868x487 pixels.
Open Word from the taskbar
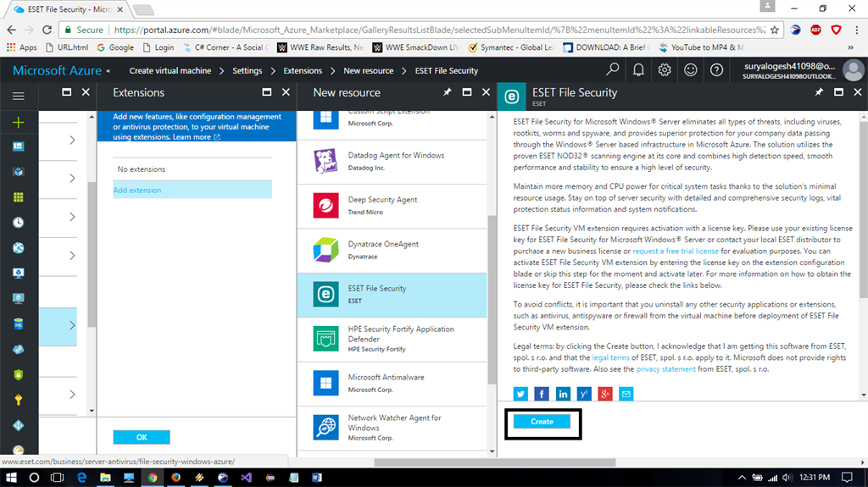coord(317,477)
